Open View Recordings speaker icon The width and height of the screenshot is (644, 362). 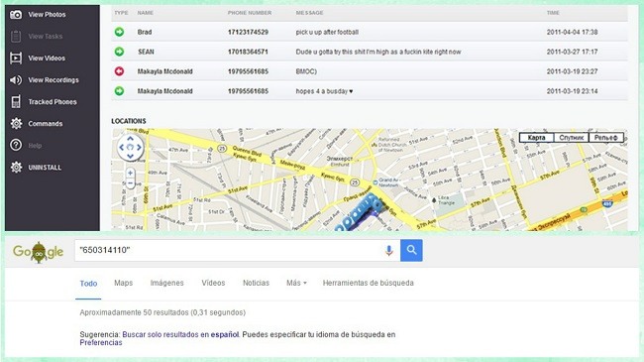16,79
